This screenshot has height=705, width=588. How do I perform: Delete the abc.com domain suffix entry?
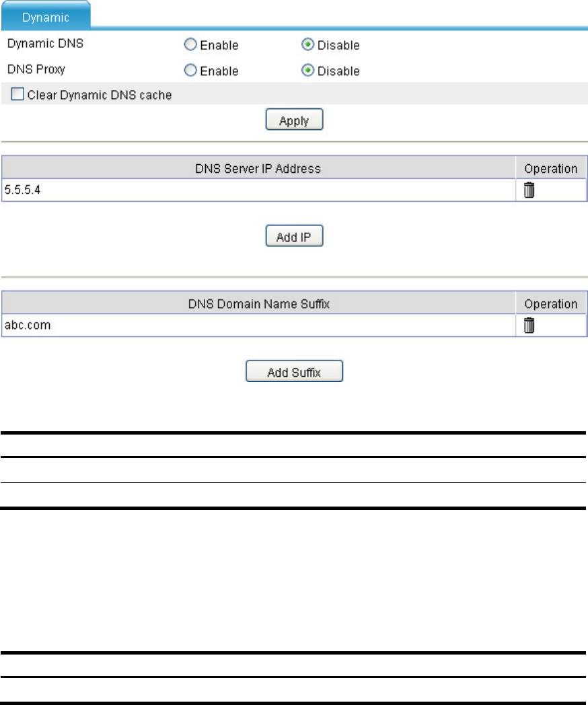pos(529,325)
